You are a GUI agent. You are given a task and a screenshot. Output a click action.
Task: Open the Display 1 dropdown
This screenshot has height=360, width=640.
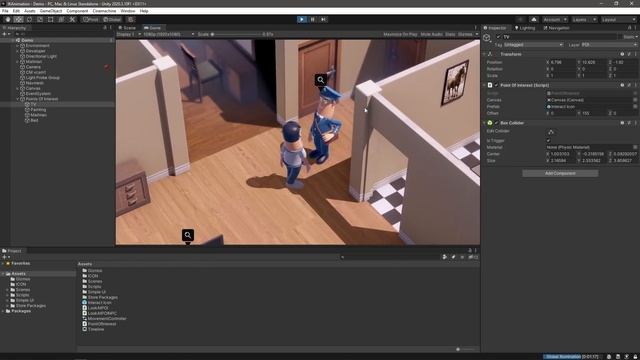[x=129, y=34]
